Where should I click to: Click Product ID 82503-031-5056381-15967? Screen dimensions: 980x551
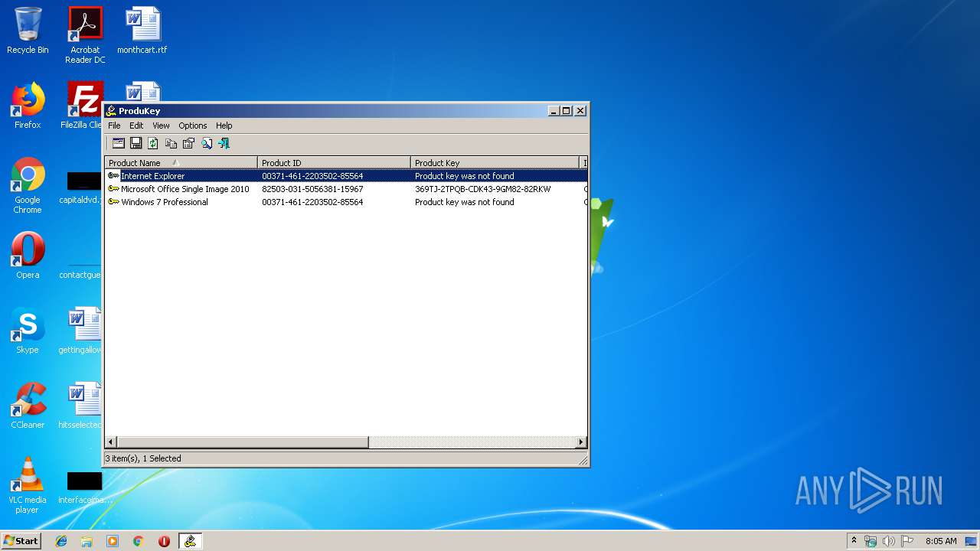tap(312, 189)
